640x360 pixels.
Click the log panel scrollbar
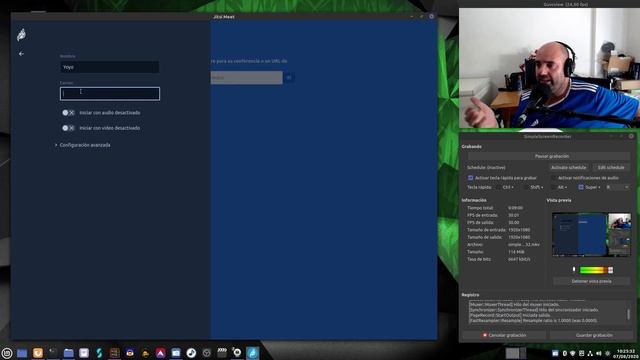pos(628,313)
